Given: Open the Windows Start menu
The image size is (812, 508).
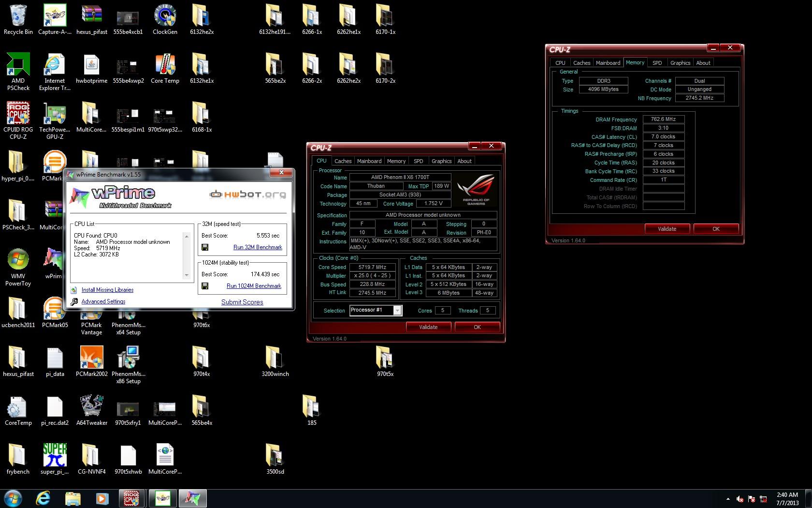Looking at the screenshot, I should pos(13,498).
